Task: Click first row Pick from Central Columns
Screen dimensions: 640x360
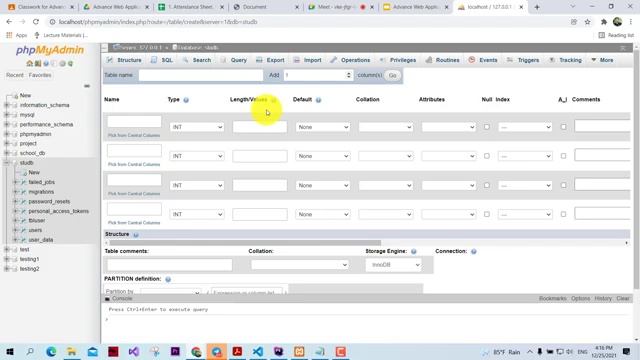Action: (134, 135)
